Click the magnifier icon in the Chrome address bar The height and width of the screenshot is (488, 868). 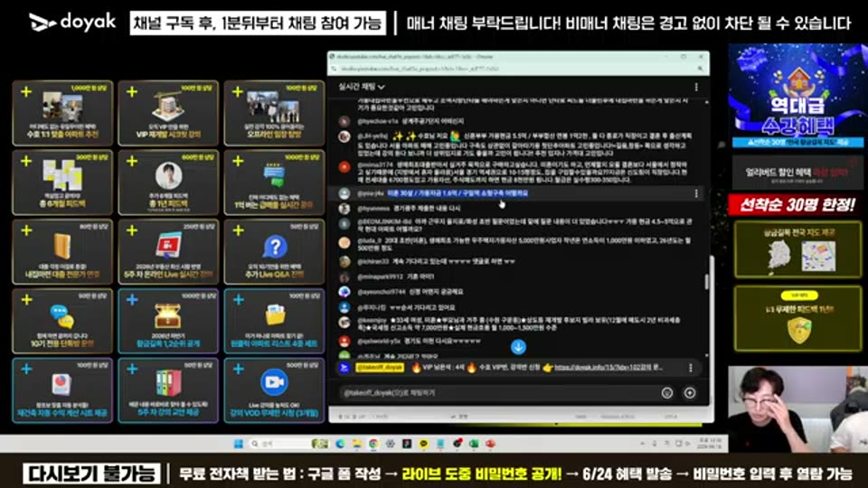point(700,69)
